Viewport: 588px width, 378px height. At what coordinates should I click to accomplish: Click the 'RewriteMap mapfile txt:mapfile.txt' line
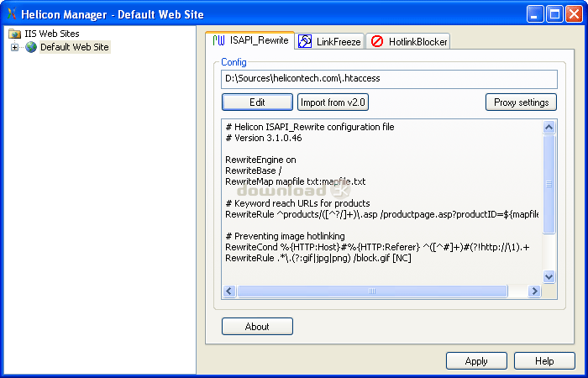click(x=296, y=181)
